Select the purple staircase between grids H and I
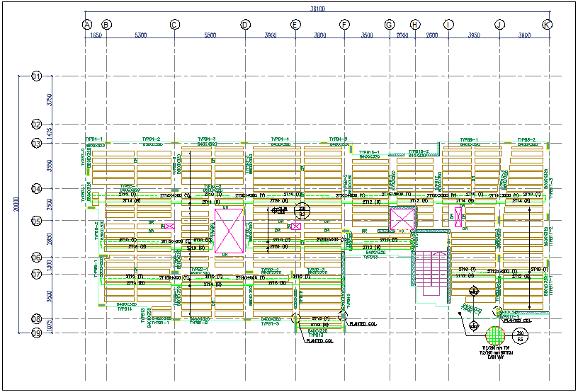 coord(431,273)
